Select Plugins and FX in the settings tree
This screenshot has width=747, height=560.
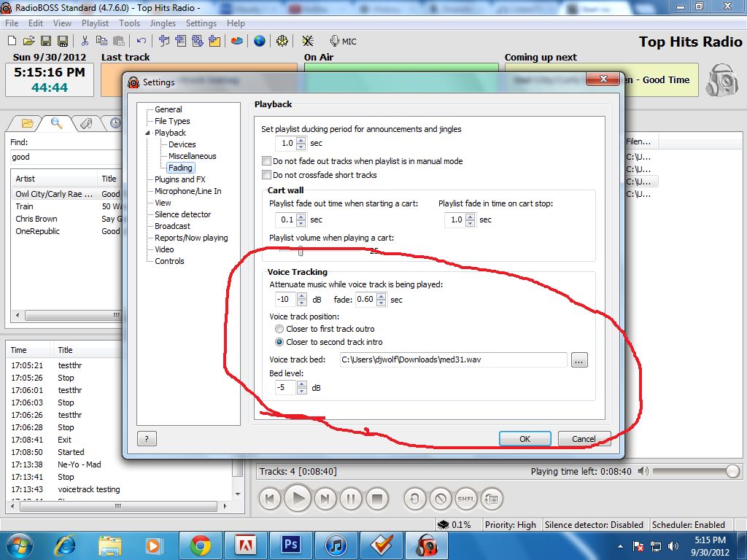[179, 179]
